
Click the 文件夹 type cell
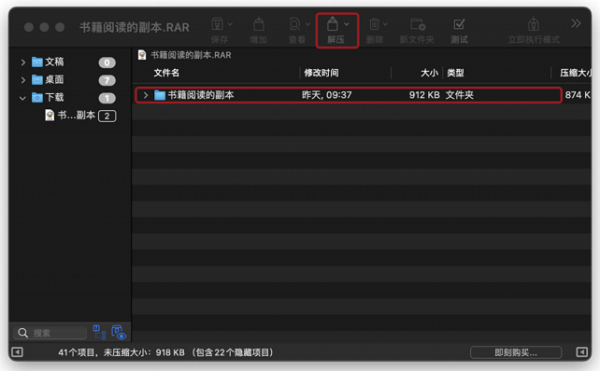click(x=460, y=95)
